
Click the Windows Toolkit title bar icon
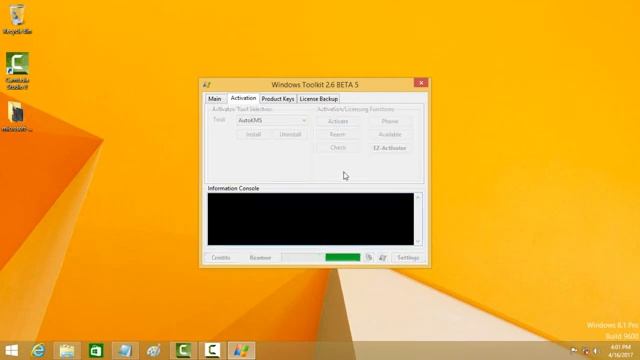(207, 85)
